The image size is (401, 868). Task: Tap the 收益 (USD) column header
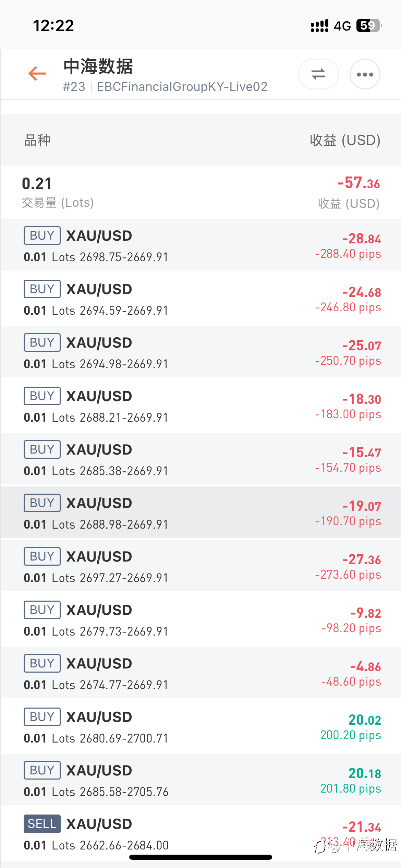point(345,140)
